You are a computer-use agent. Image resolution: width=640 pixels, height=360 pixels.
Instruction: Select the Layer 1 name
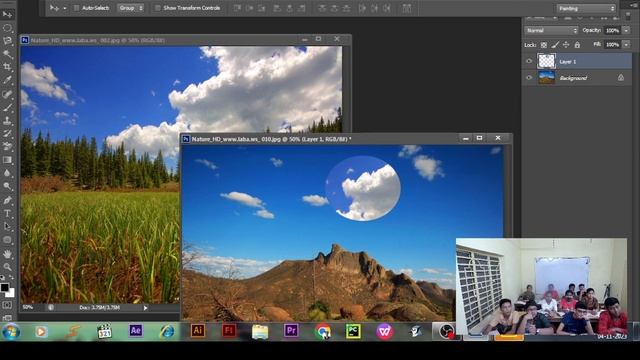coord(568,62)
